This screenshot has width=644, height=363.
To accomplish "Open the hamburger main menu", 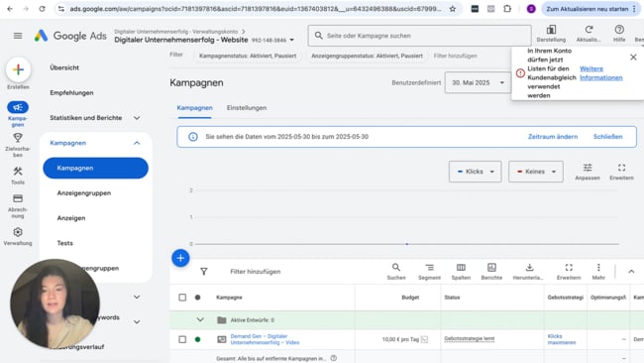I will (x=18, y=36).
